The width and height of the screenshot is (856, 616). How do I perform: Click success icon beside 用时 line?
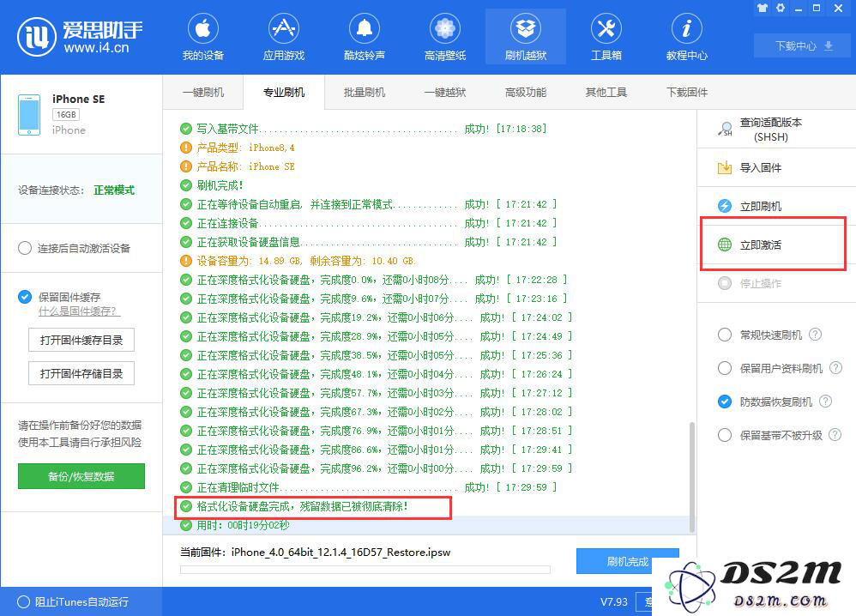[x=186, y=525]
